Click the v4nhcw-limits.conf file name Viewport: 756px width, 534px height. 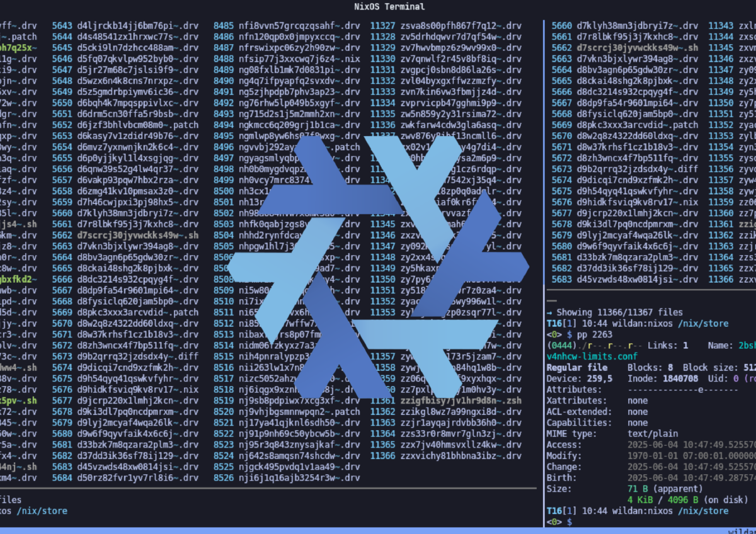click(x=593, y=356)
